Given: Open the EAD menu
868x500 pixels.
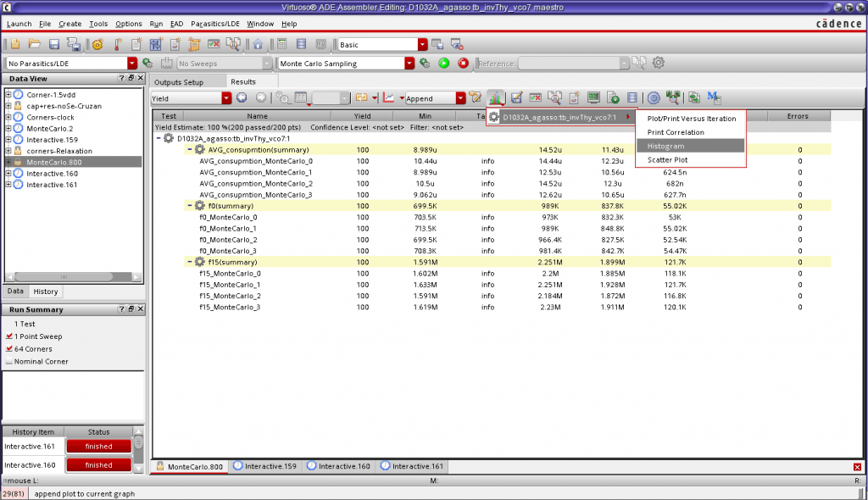Looking at the screenshot, I should pos(176,24).
